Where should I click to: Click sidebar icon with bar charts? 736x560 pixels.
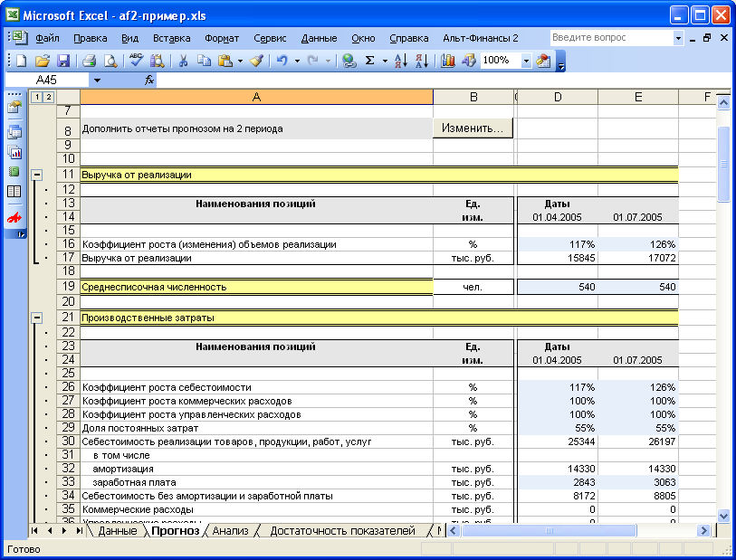pyautogui.click(x=14, y=152)
